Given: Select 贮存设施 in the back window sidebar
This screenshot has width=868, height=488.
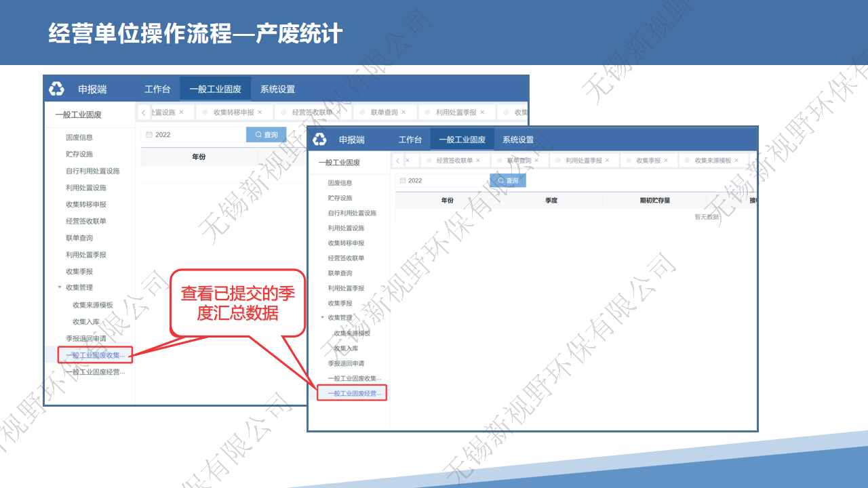Looking at the screenshot, I should [x=79, y=155].
